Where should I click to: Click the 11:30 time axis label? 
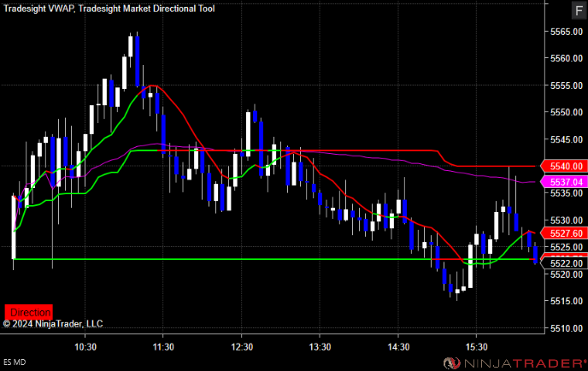coord(163,347)
